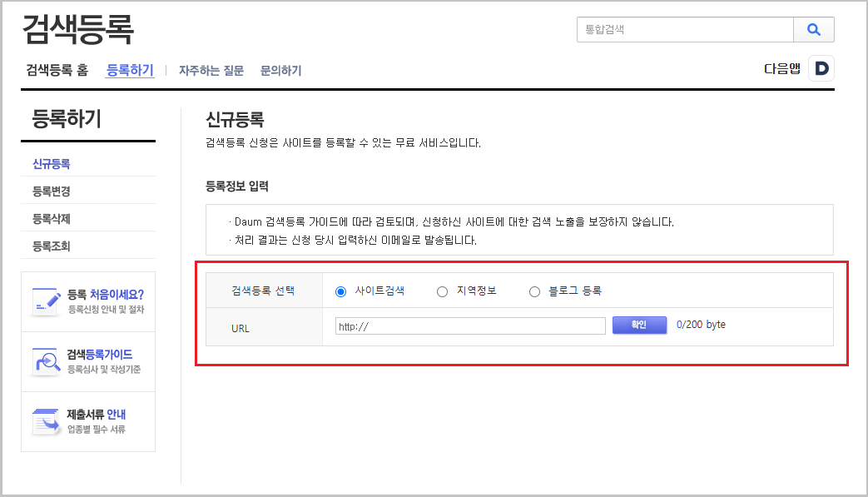Open the Daum app via the D icon
The image size is (868, 497).
point(821,67)
